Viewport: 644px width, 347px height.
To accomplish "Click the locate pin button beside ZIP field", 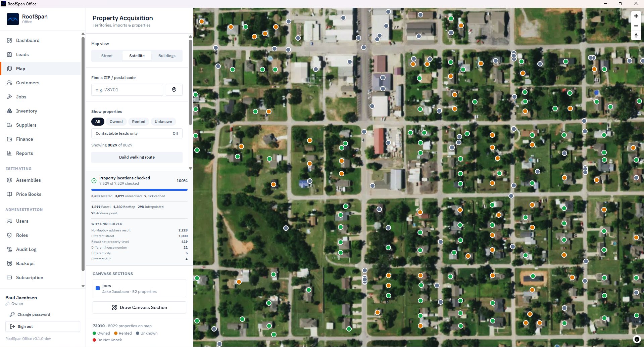I will point(174,90).
